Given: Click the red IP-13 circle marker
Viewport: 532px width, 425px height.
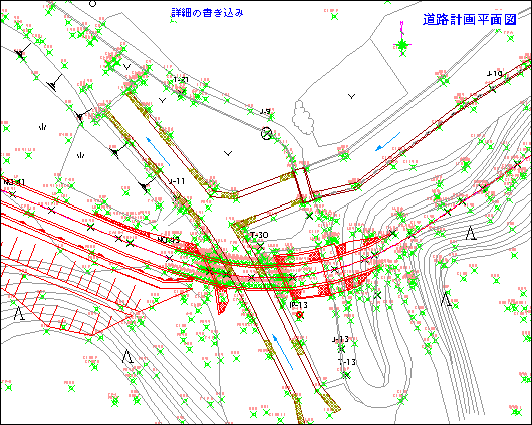Looking at the screenshot, I should tap(299, 315).
